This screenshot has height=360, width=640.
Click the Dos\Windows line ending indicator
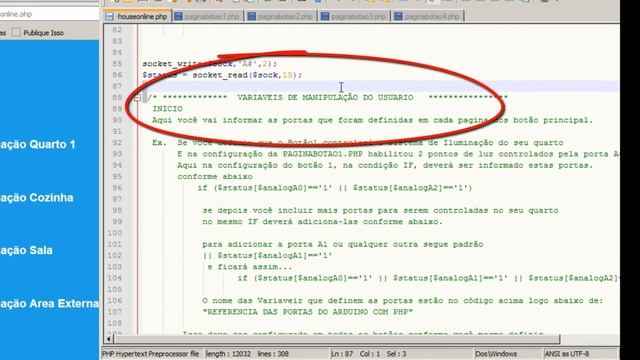[496, 354]
